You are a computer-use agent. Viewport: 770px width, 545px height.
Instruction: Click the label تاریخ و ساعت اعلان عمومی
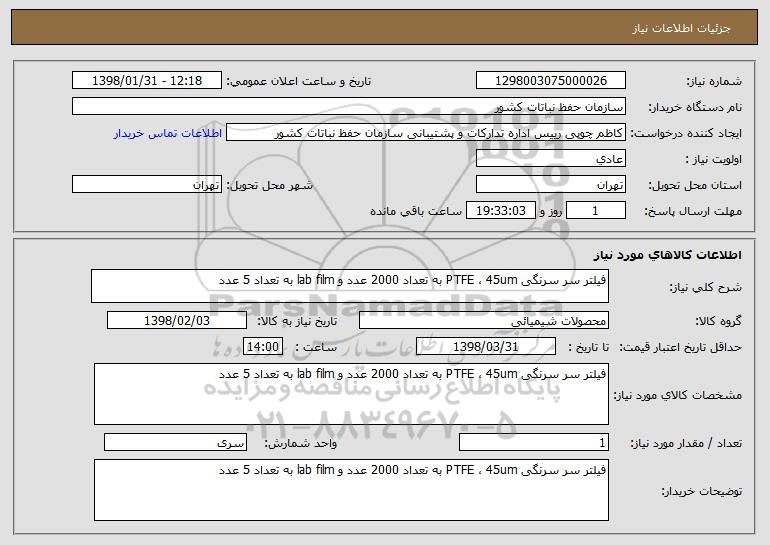point(299,82)
